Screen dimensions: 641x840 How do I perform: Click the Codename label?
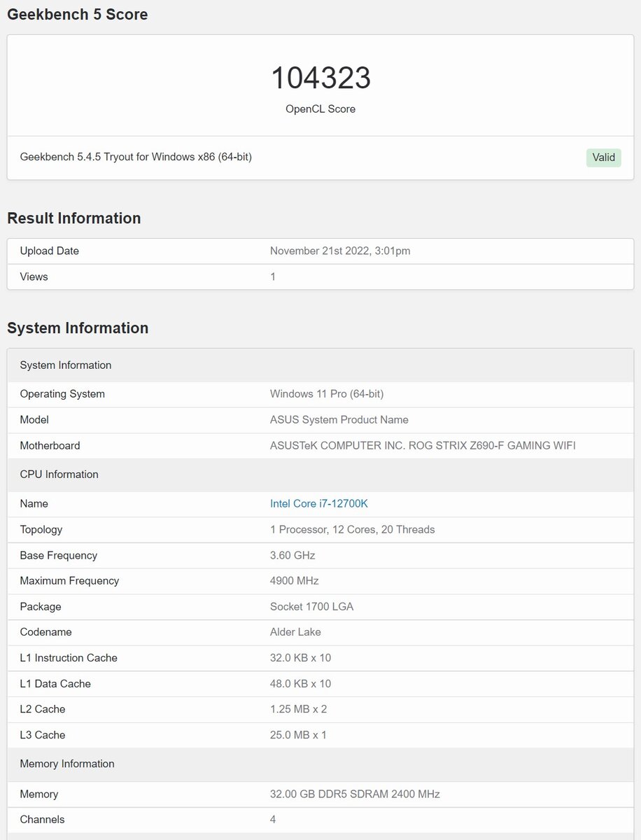[x=45, y=632]
